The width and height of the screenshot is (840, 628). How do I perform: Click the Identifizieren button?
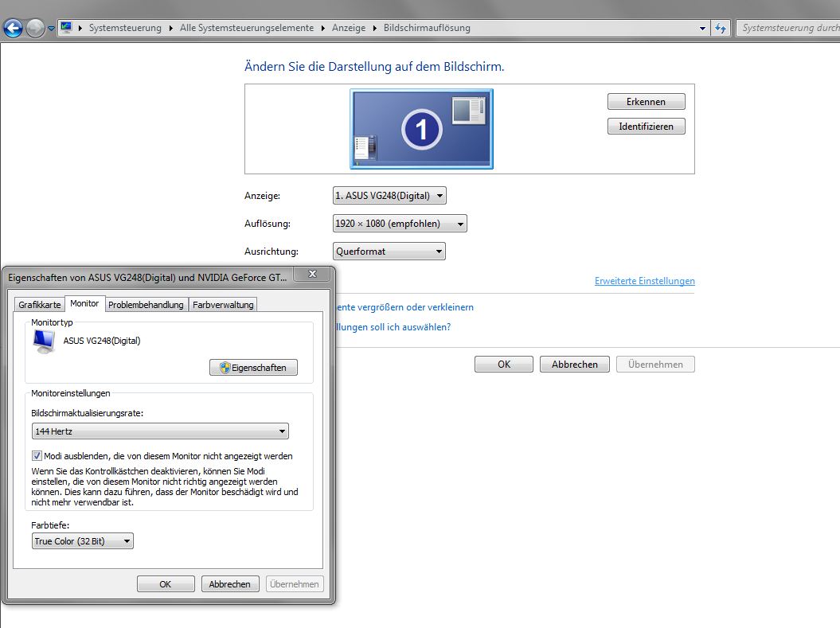point(646,127)
